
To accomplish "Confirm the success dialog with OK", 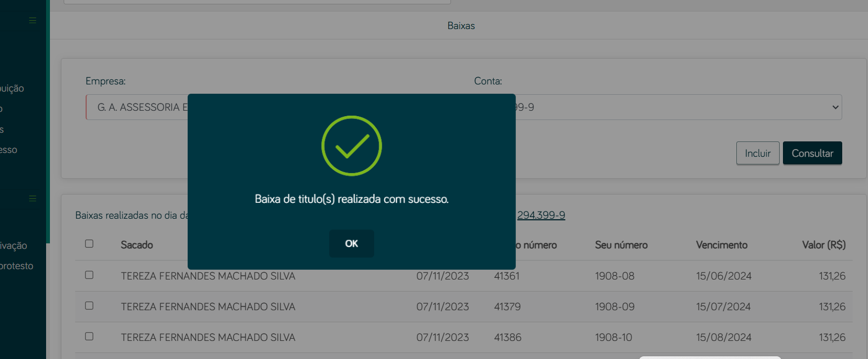I will pyautogui.click(x=351, y=243).
